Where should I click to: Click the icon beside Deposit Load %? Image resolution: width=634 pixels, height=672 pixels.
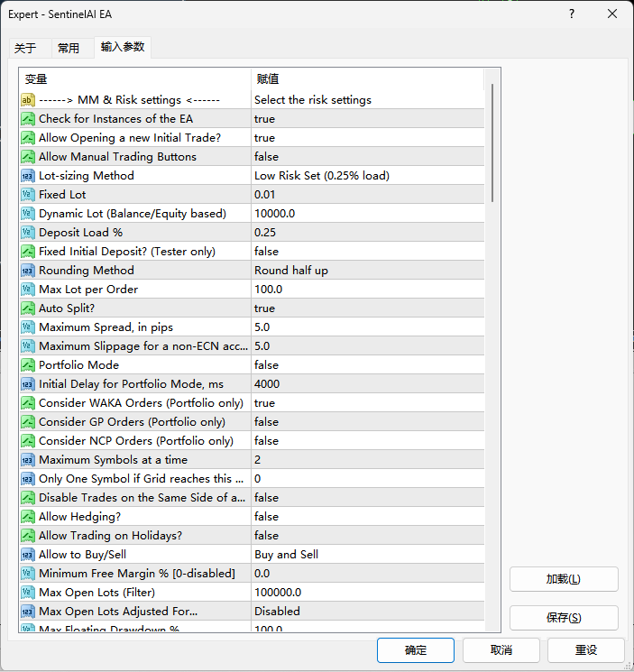click(28, 233)
